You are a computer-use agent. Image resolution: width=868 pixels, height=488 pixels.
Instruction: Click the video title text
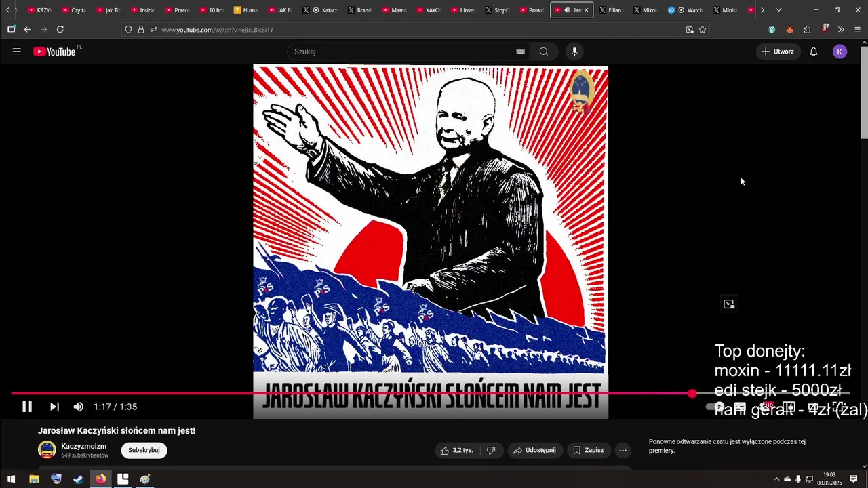[117, 430]
